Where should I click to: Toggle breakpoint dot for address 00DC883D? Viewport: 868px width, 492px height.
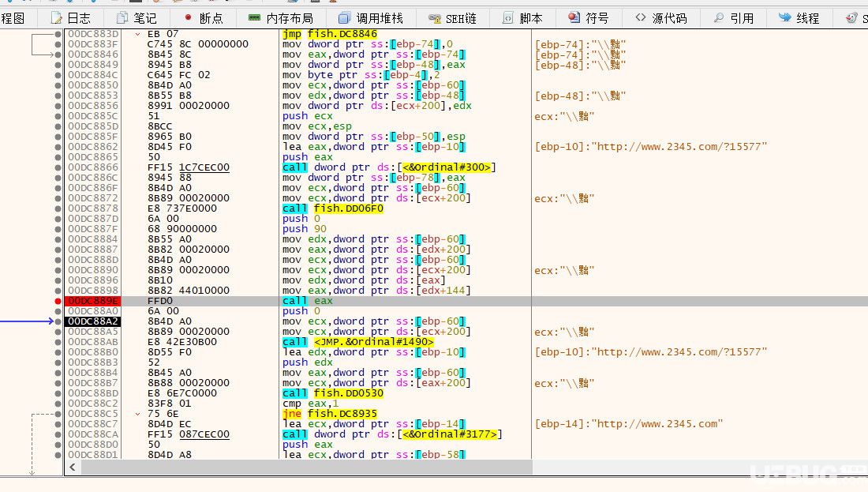click(x=58, y=34)
